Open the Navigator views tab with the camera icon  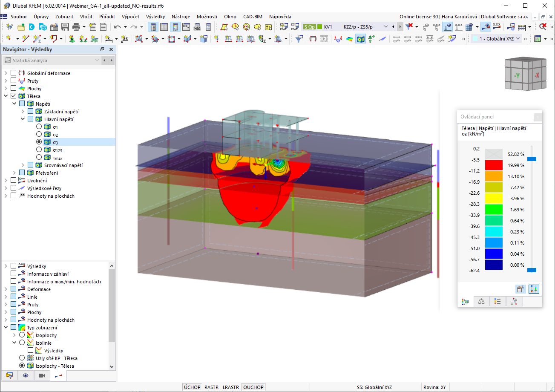point(42,375)
